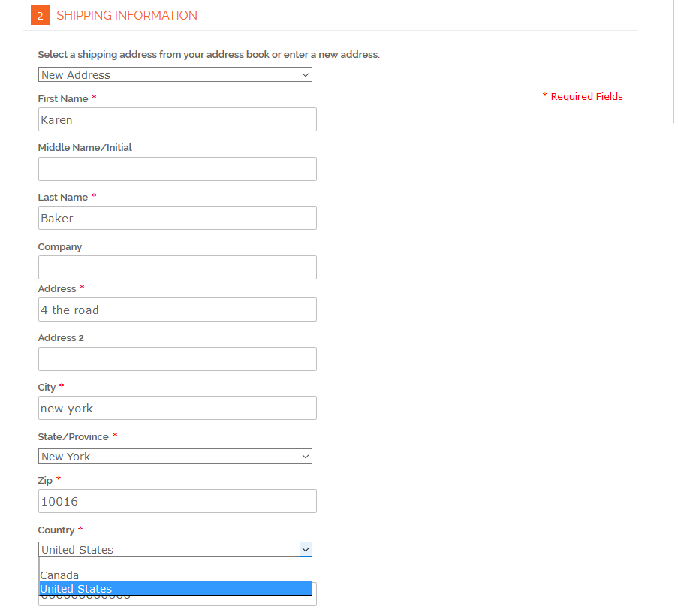Click the City field containing new york

(177, 408)
